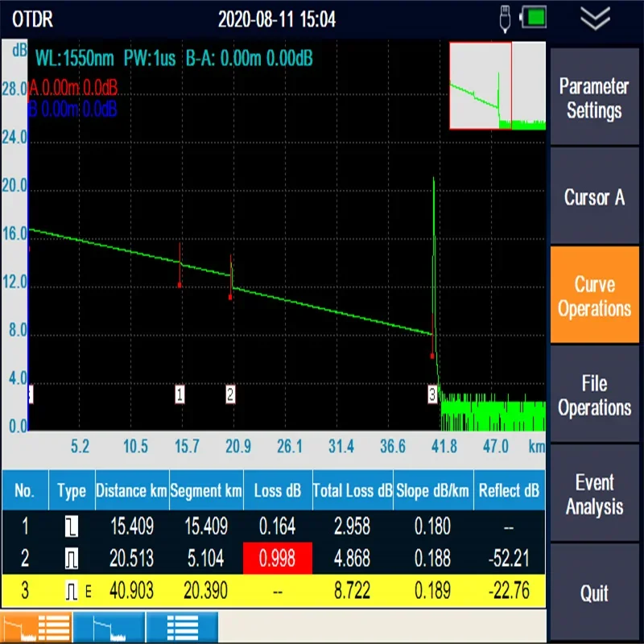Switch to trace-only curve view tab

point(109,628)
